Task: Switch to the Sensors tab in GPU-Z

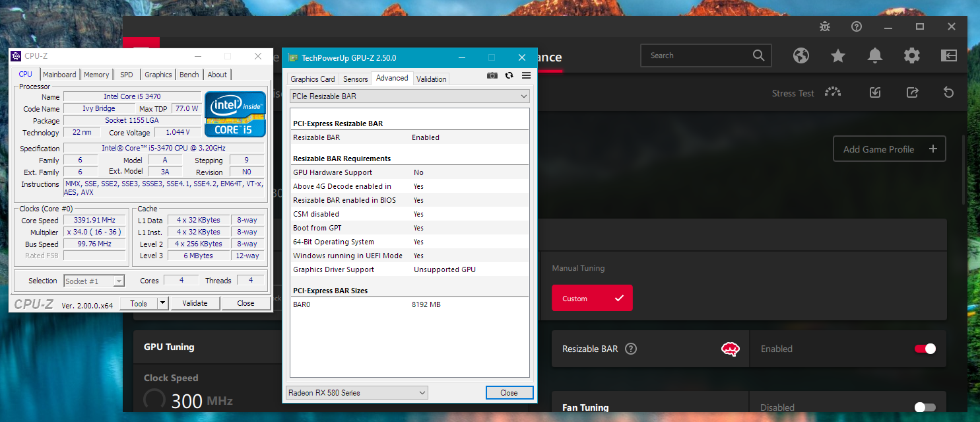Action: (x=356, y=79)
